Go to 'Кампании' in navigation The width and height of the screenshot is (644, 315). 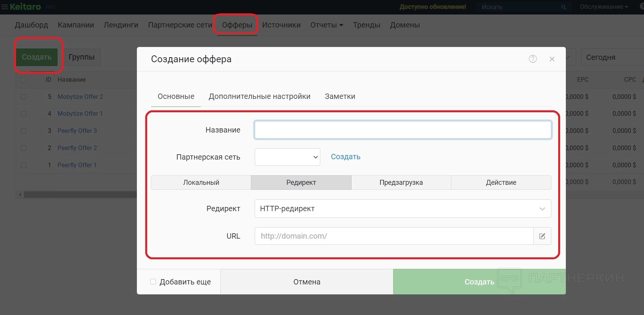coord(76,25)
